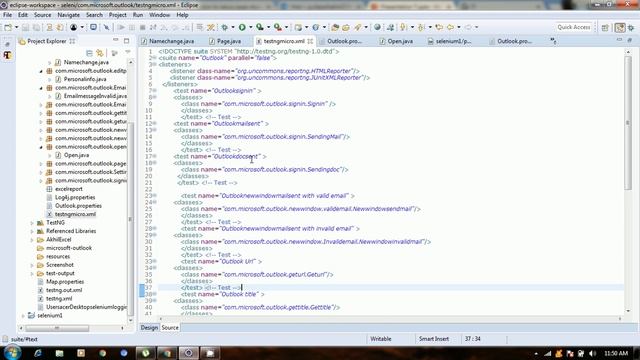The image size is (640, 360).
Task: Click the Internet Explorer taskbar icon
Action: coord(38,353)
